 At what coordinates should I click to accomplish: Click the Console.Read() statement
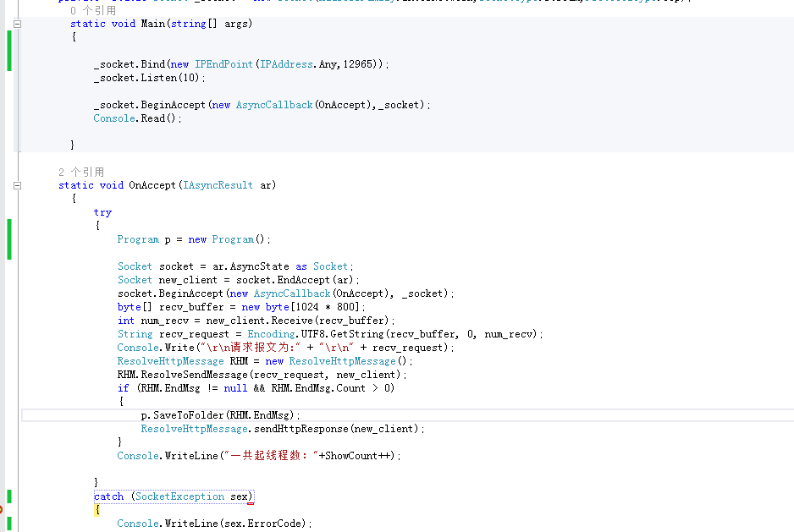[137, 118]
